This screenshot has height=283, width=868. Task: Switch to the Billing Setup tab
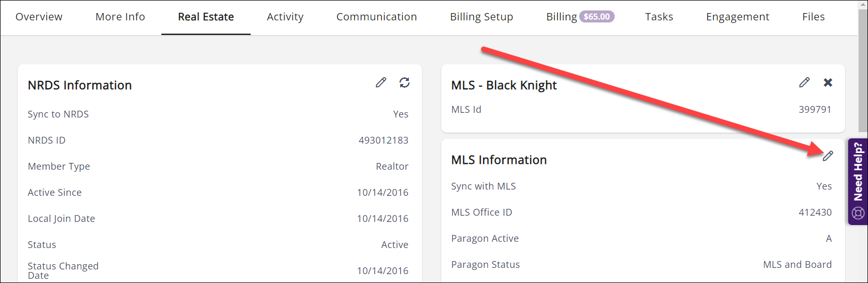pyautogui.click(x=482, y=17)
